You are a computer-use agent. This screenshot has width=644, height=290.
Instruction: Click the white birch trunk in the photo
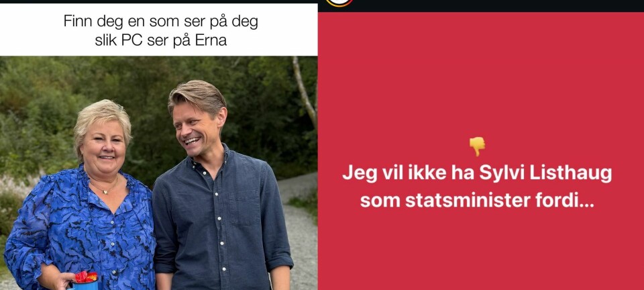(305, 91)
